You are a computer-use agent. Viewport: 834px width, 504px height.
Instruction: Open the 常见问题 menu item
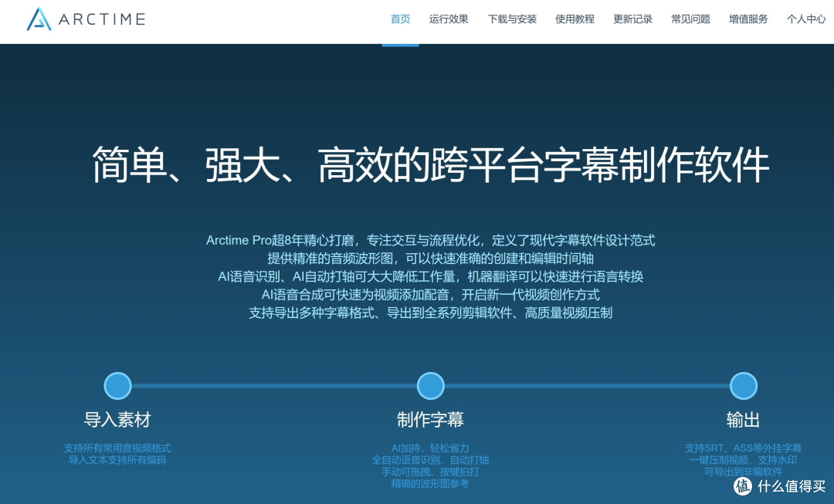coord(690,19)
